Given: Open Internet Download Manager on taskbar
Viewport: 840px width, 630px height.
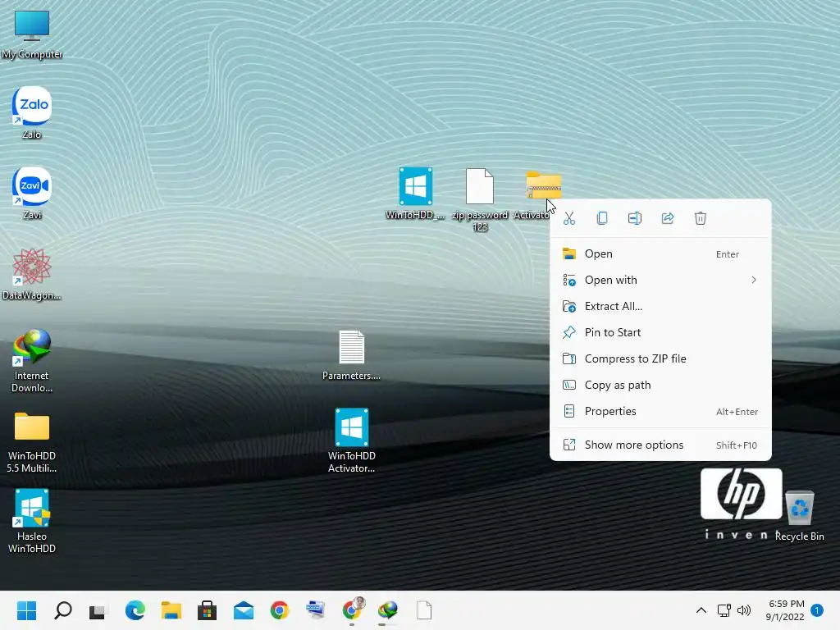Looking at the screenshot, I should point(388,610).
